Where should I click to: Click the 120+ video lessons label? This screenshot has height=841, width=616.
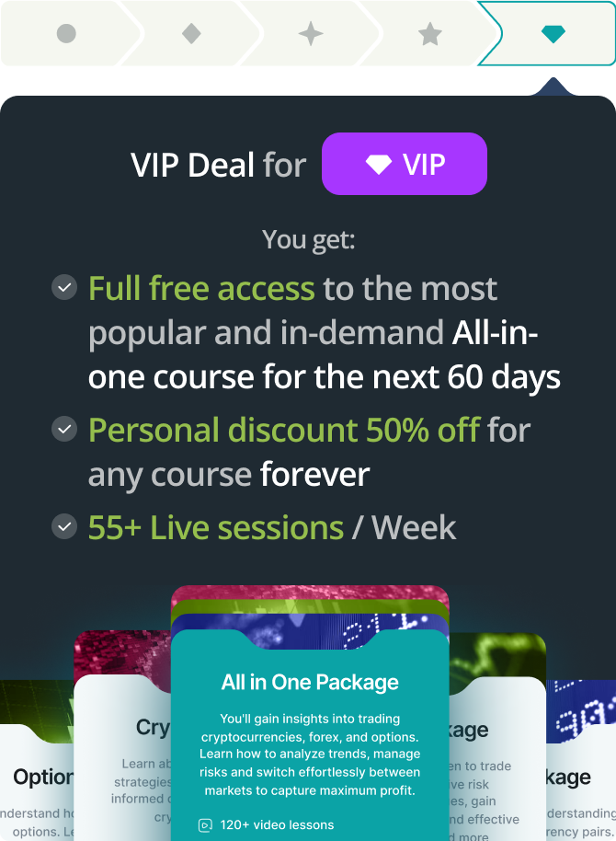coord(277,825)
